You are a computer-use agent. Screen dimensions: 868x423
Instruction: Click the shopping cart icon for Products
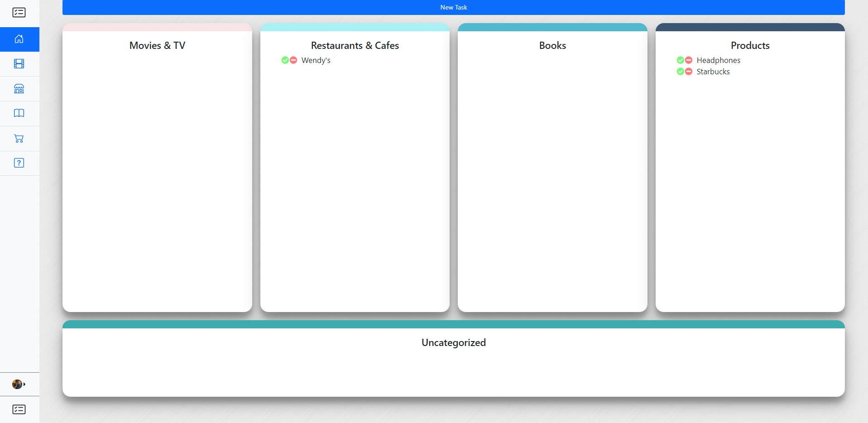[x=19, y=139]
